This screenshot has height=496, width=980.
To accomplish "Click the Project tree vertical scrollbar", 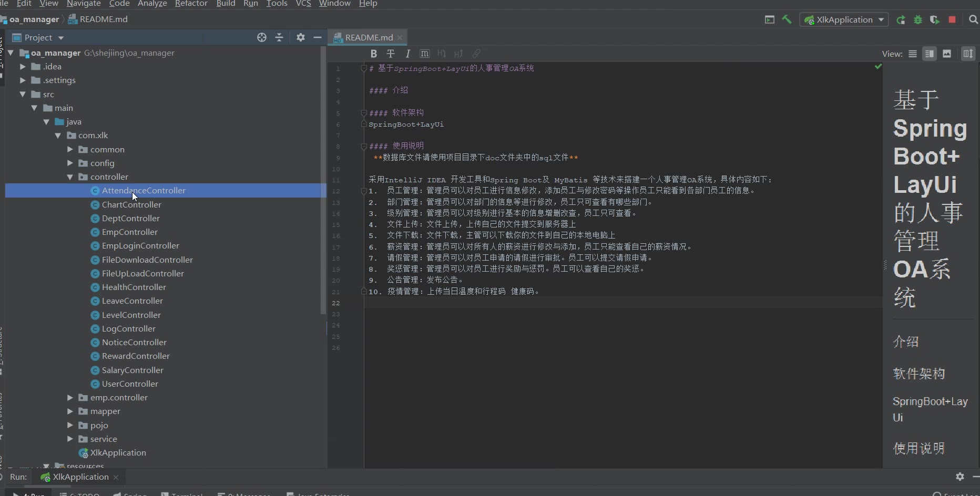I will 323,180.
